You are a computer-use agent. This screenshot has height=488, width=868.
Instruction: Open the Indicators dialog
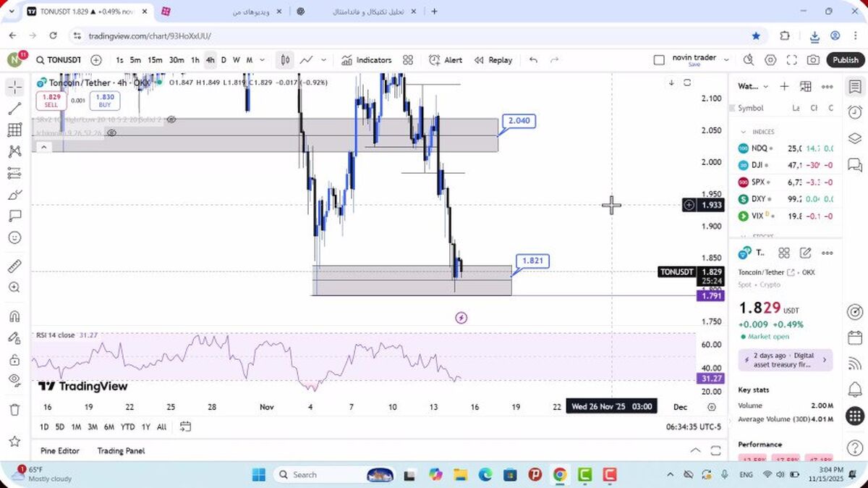(x=366, y=60)
